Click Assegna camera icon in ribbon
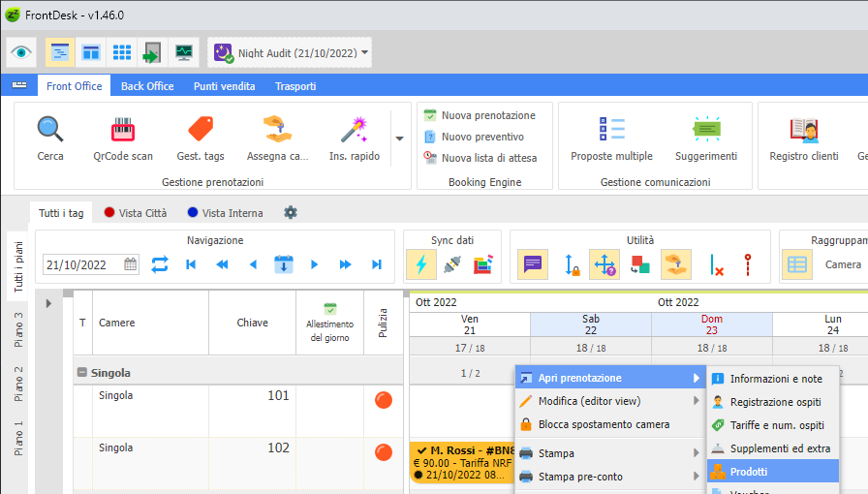Screen dimensions: 868x494 pos(277,138)
